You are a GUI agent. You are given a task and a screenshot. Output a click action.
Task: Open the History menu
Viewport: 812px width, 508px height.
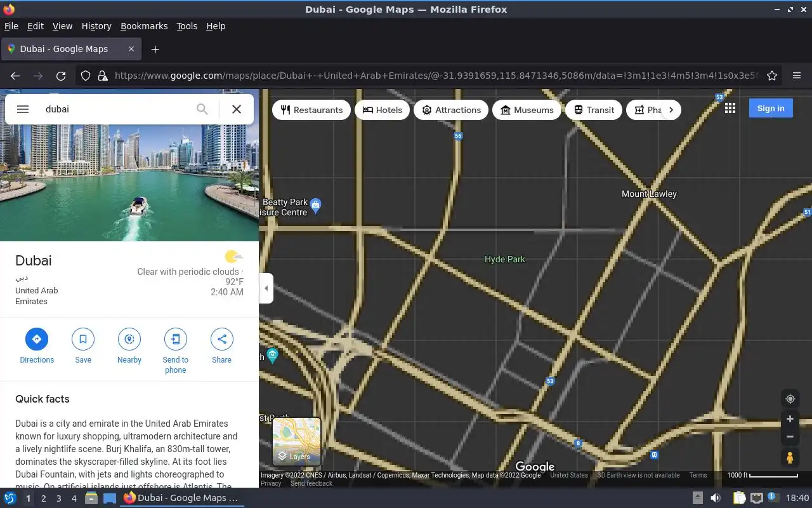96,26
